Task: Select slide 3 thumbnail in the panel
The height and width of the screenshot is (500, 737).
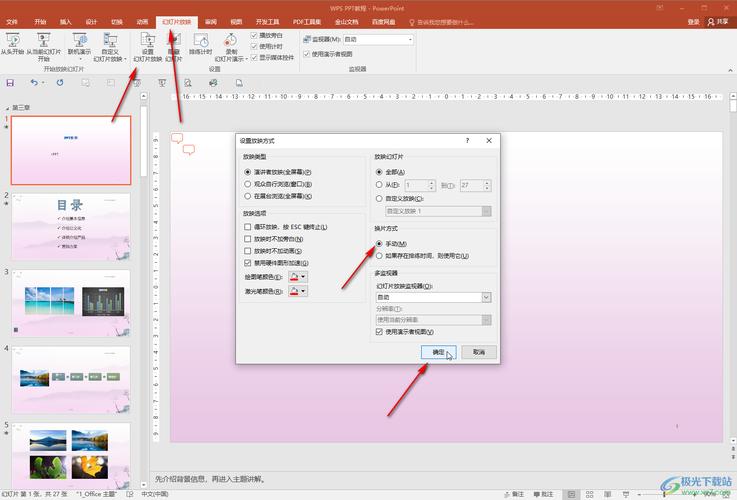Action: (70, 299)
